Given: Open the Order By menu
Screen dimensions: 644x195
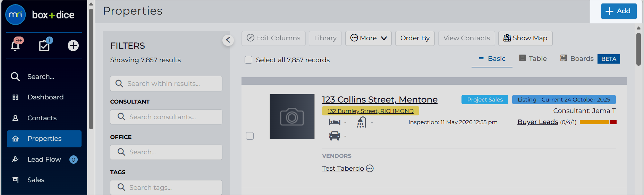Looking at the screenshot, I should click(x=415, y=38).
